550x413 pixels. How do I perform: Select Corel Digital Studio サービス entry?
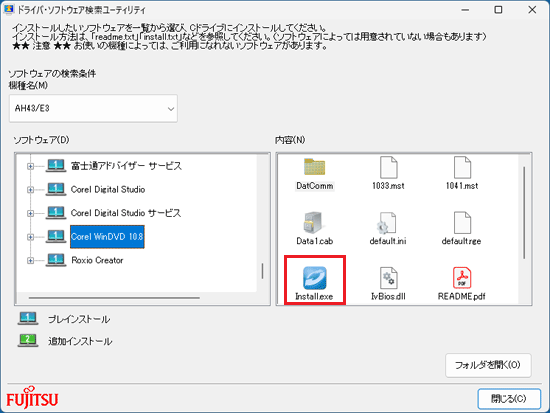click(x=126, y=213)
